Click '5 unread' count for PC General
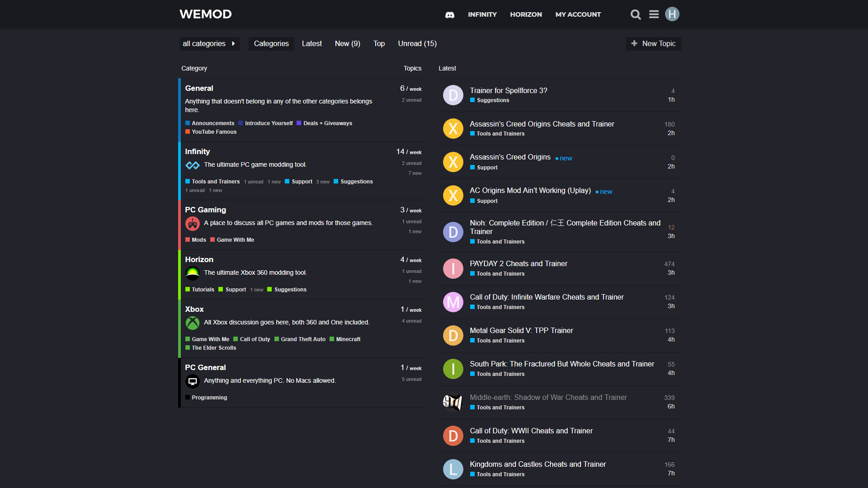This screenshot has width=868, height=488. pos(412,380)
